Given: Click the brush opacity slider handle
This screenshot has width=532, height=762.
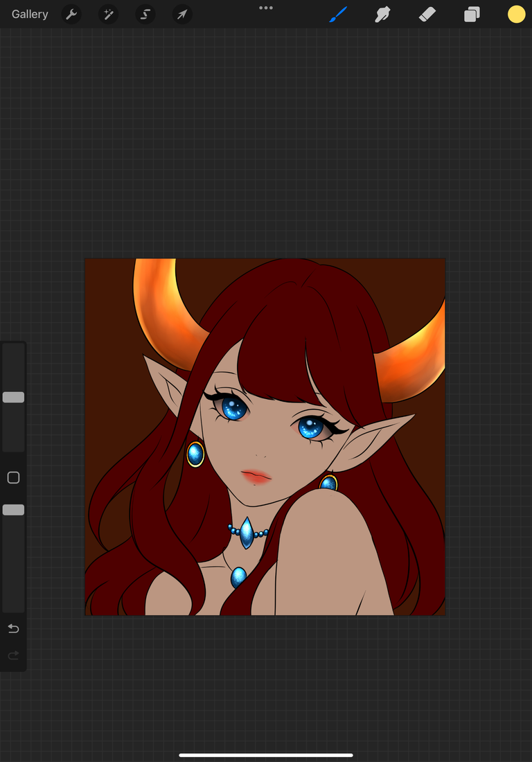Looking at the screenshot, I should coord(13,510).
